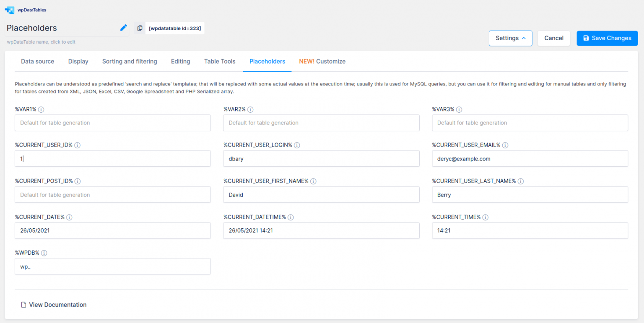Image resolution: width=644 pixels, height=323 pixels.
Task: Click the info icon next to %WPDB%
Action: 44,253
